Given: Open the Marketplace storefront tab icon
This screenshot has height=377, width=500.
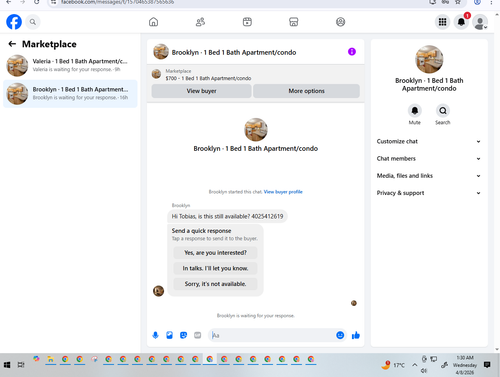Looking at the screenshot, I should [x=293, y=22].
